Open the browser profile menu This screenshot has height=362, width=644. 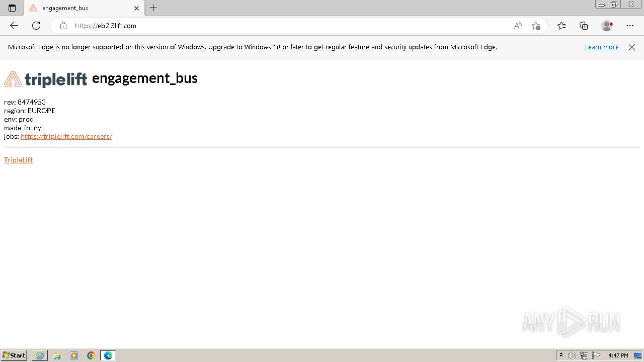point(607,26)
